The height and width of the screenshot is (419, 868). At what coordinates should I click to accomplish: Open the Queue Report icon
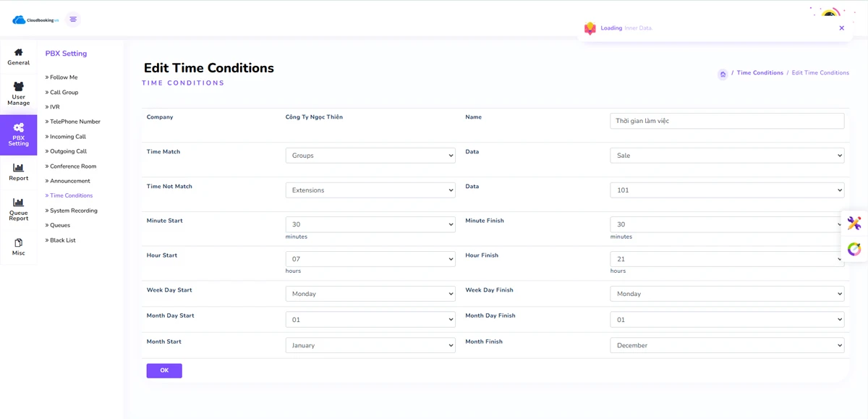tap(19, 203)
